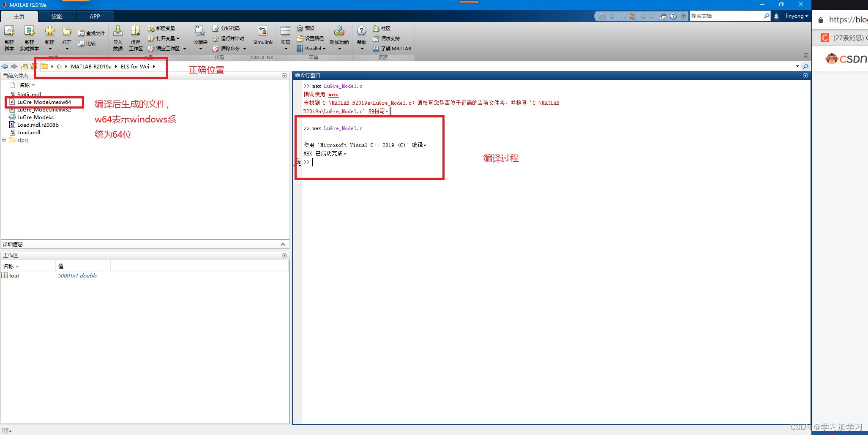This screenshot has width=868, height=435.
Task: Click the 请求支持 (Request Support) link
Action: click(388, 38)
